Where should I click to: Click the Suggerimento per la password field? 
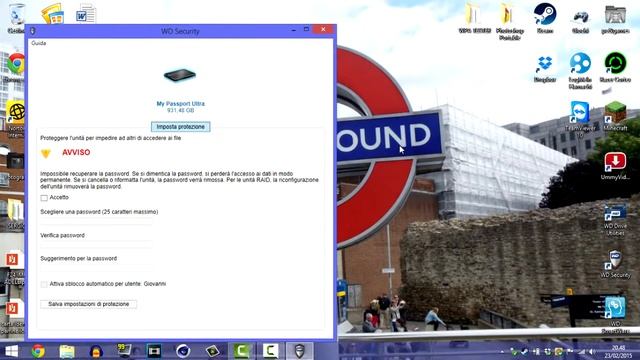click(x=96, y=268)
